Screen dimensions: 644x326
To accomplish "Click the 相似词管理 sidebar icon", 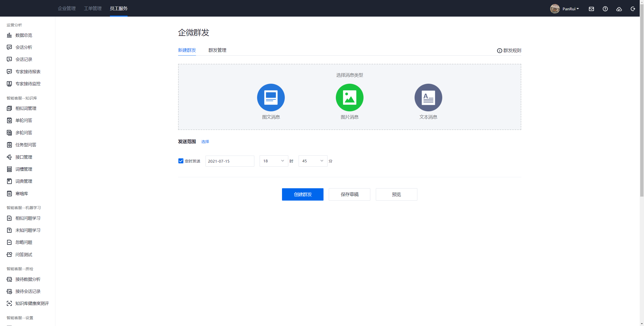I will (9, 108).
